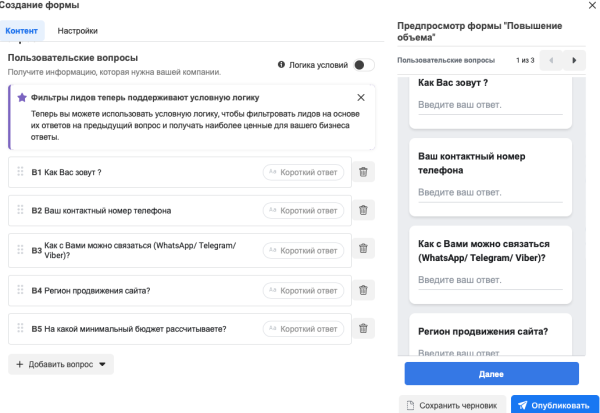Publish the form with "Опубликовать"
The width and height of the screenshot is (600, 413).
point(555,404)
